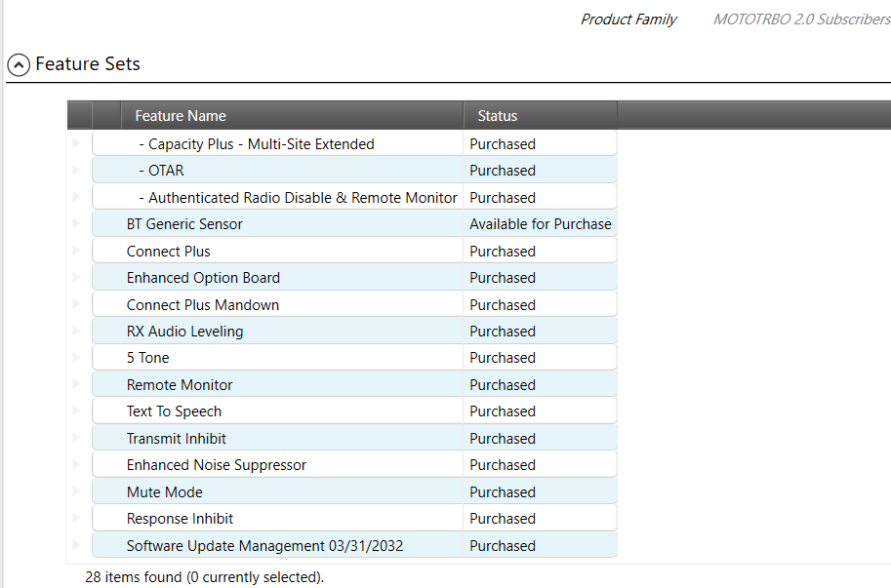Image resolution: width=891 pixels, height=588 pixels.
Task: Click row arrow beside Text To Speech
Action: tap(78, 411)
